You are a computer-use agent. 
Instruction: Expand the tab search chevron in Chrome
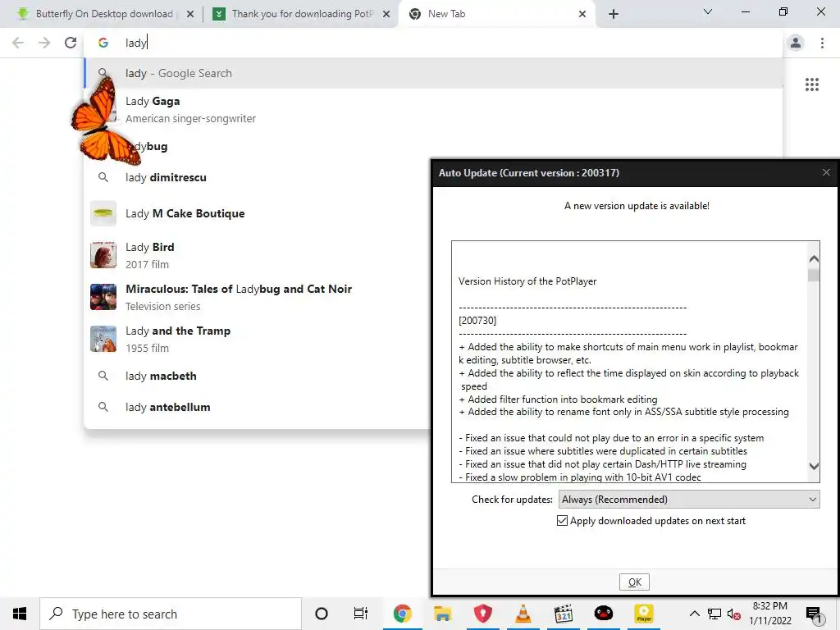[708, 11]
